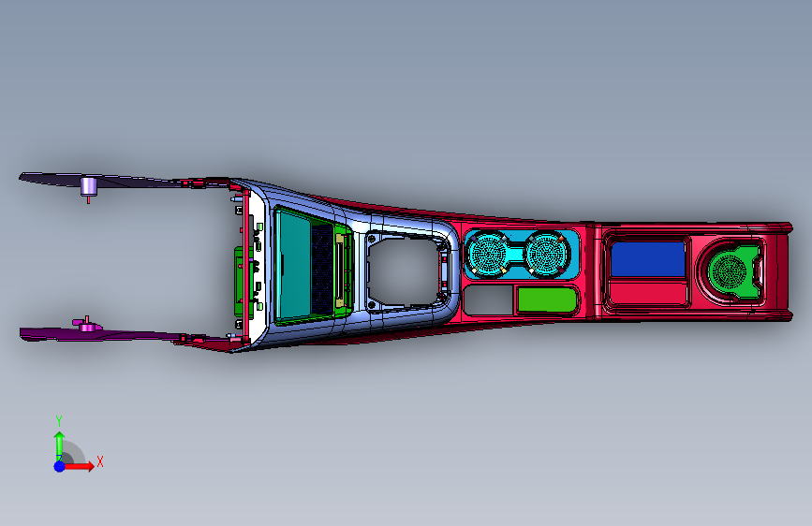Select the empty rectangular pocket left of green pad
Image resolution: width=812 pixels, height=526 pixels.
488,300
